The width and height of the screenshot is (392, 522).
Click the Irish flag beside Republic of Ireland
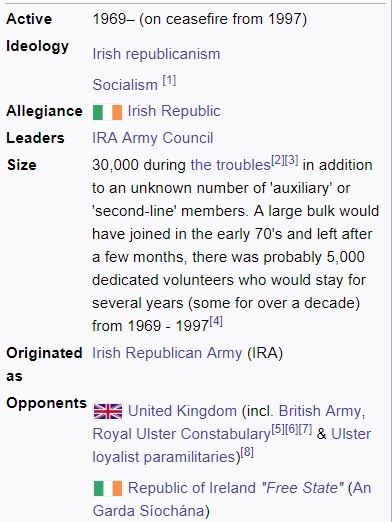pyautogui.click(x=108, y=488)
